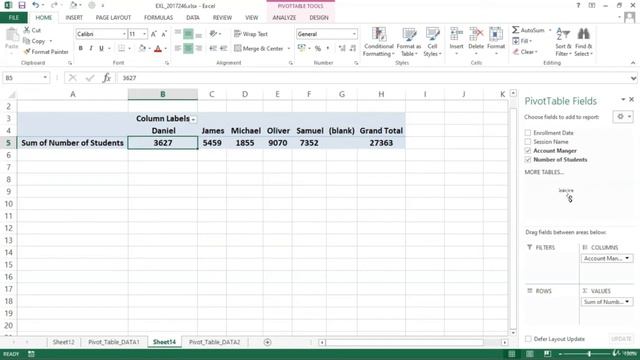Click MORE TABLES... link

pos(544,172)
